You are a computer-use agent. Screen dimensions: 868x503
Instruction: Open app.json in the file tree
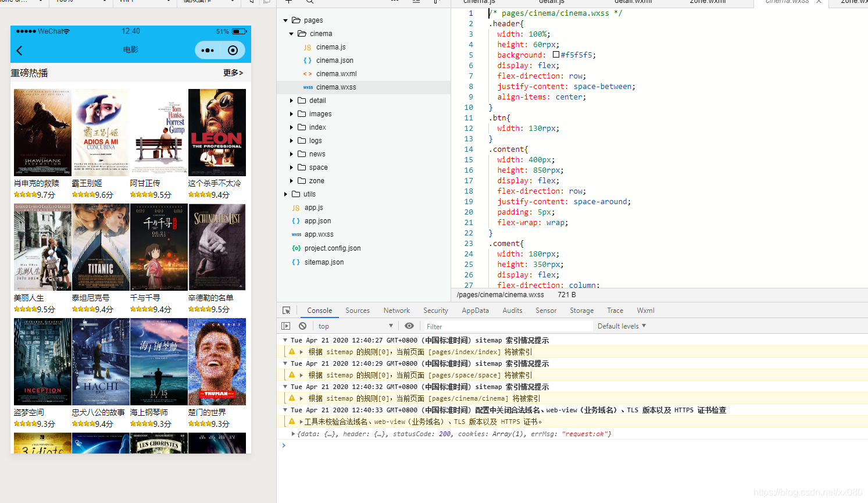[x=317, y=221]
